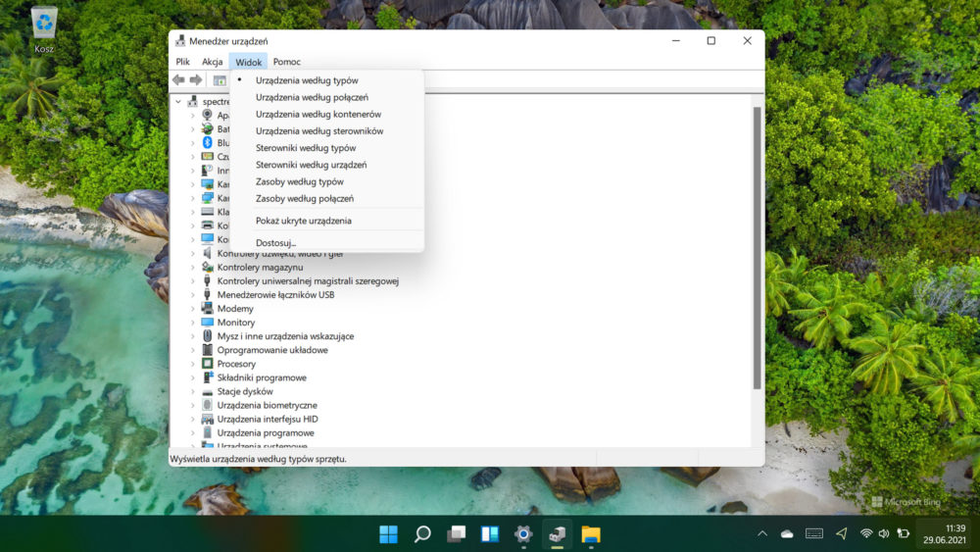980x552 pixels.
Task: Expand the Monitory node
Action: click(x=192, y=323)
